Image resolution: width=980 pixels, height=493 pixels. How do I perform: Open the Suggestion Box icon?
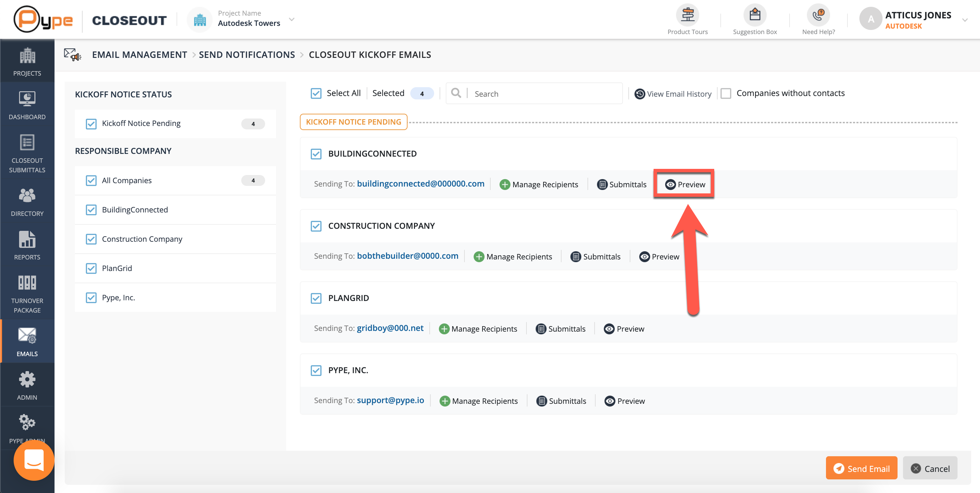pos(754,16)
